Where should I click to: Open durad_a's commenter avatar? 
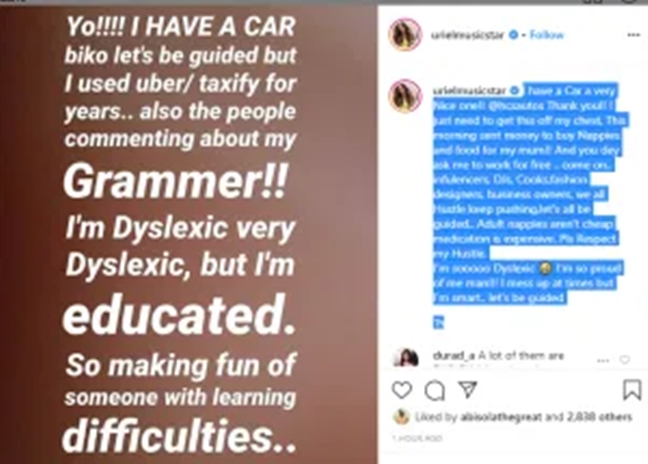click(405, 357)
